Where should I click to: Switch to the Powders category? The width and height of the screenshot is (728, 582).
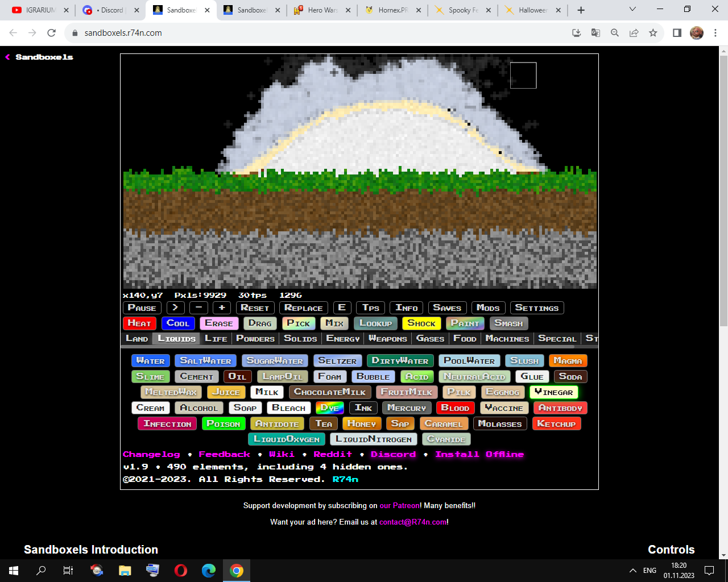tap(255, 338)
